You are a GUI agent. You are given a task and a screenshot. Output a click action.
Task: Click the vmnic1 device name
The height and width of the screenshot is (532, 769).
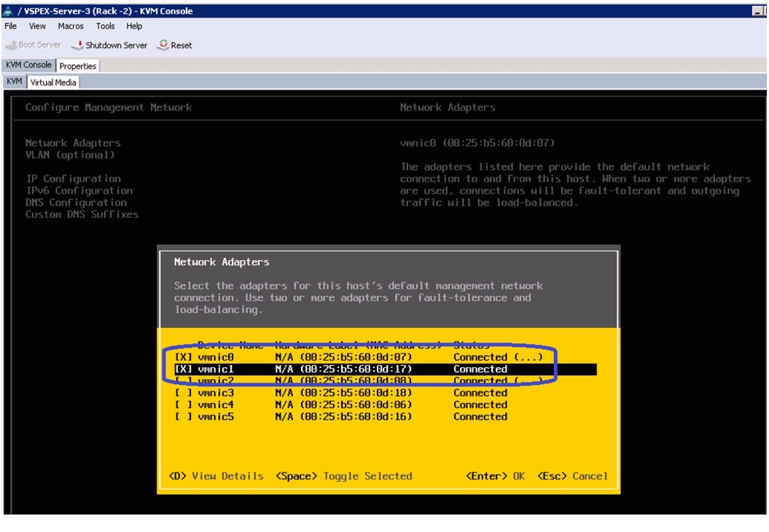click(216, 369)
